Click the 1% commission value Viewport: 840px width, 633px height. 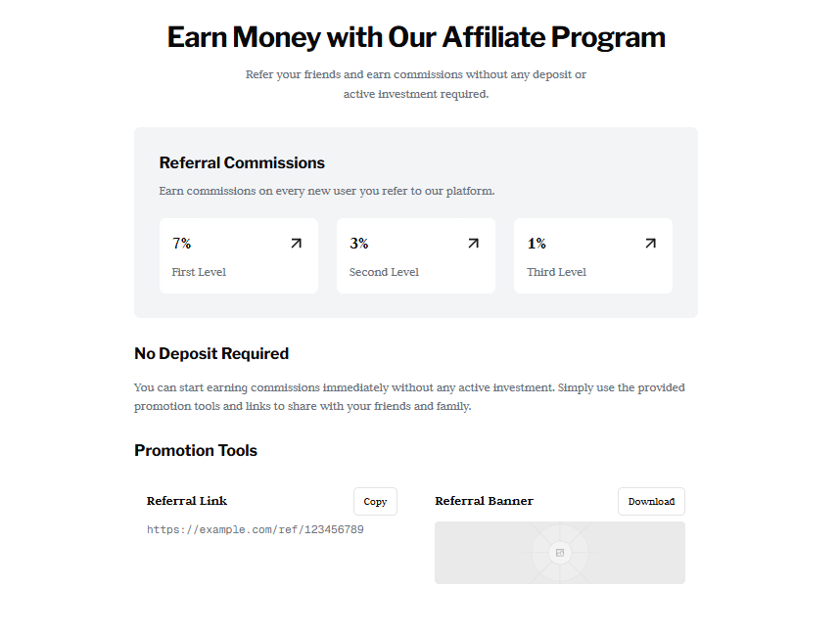click(537, 244)
